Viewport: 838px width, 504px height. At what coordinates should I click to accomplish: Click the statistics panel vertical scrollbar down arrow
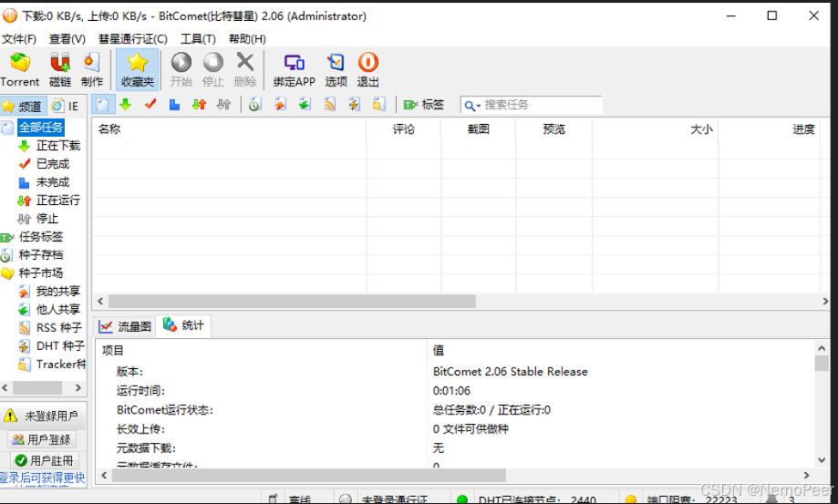pos(822,459)
